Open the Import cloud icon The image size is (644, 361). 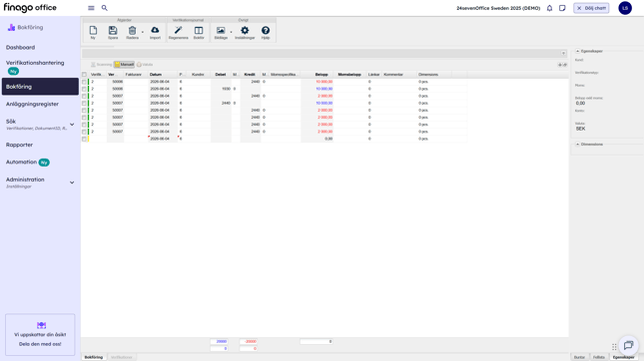tap(155, 32)
